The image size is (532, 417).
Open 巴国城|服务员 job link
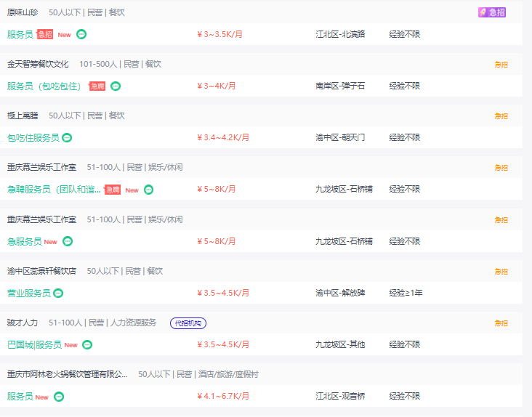(x=34, y=345)
